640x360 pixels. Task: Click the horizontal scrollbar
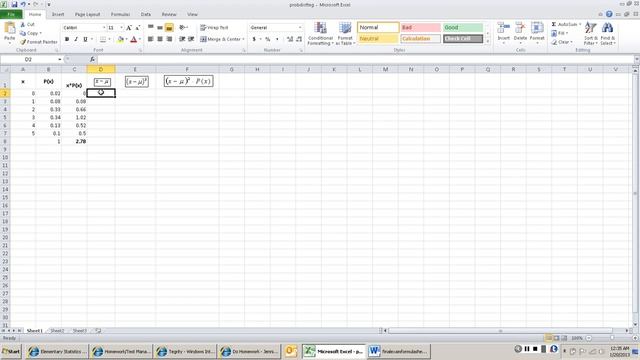tap(500, 331)
